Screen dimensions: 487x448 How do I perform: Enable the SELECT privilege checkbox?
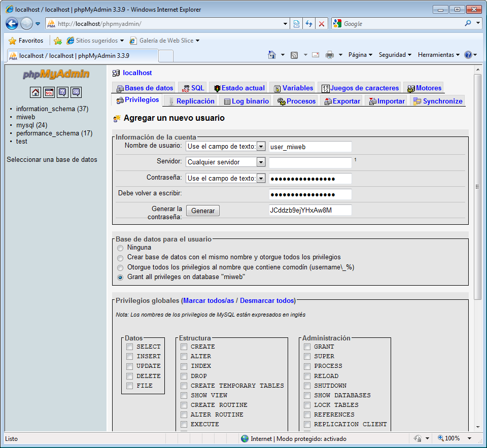(x=130, y=347)
